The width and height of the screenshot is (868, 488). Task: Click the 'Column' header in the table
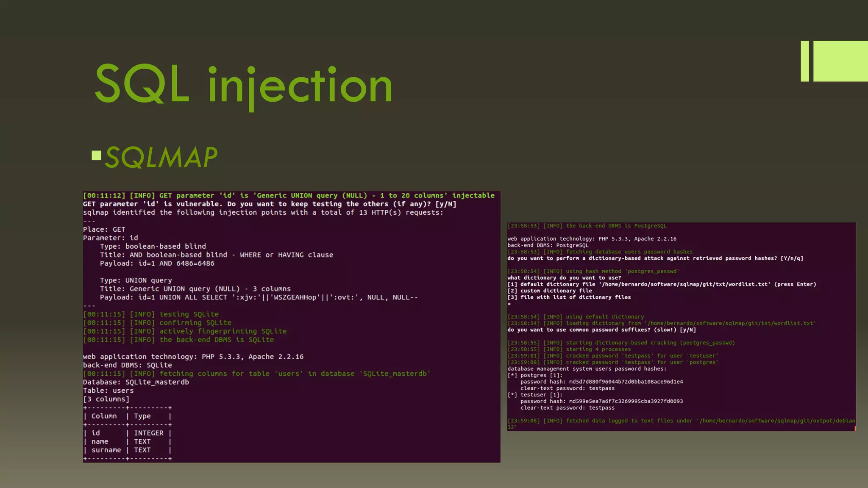coord(104,416)
